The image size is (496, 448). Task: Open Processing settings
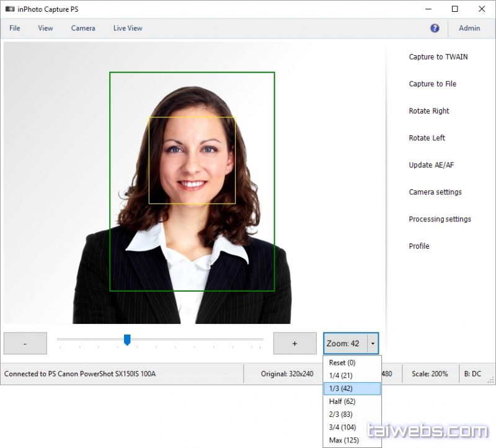[x=440, y=219]
